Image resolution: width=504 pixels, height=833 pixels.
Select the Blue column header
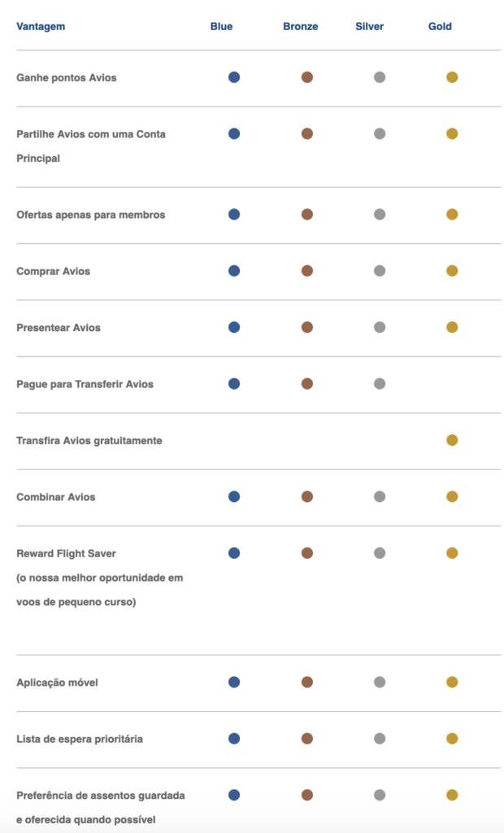point(221,27)
